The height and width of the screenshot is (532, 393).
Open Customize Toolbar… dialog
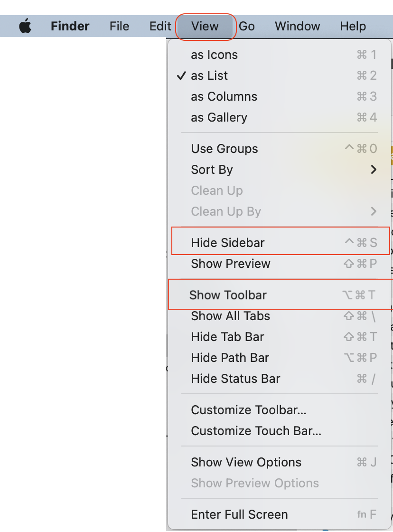(x=249, y=410)
